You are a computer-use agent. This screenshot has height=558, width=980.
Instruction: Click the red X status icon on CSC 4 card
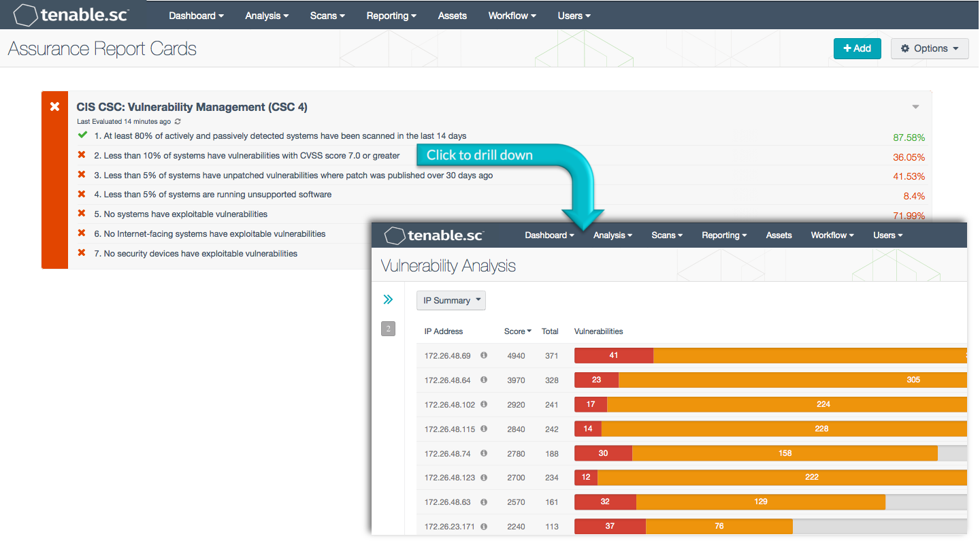coord(55,107)
